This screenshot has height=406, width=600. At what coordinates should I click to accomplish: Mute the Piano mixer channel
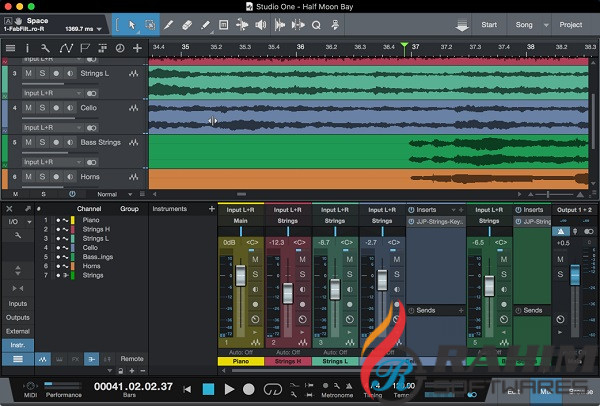pyautogui.click(x=255, y=259)
